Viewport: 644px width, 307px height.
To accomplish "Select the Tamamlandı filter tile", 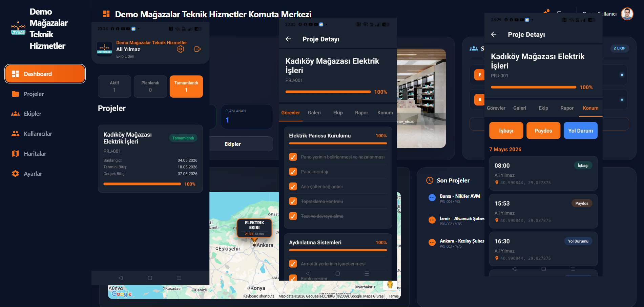I will pos(186,87).
